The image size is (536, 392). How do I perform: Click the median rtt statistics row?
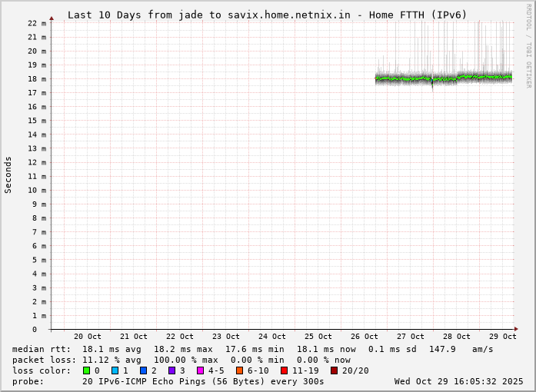[x=252, y=349]
